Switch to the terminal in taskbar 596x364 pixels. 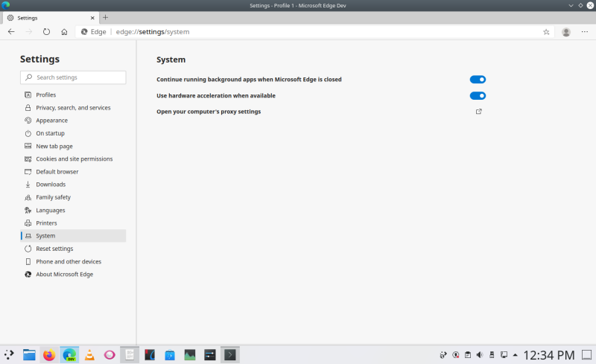tap(230, 355)
